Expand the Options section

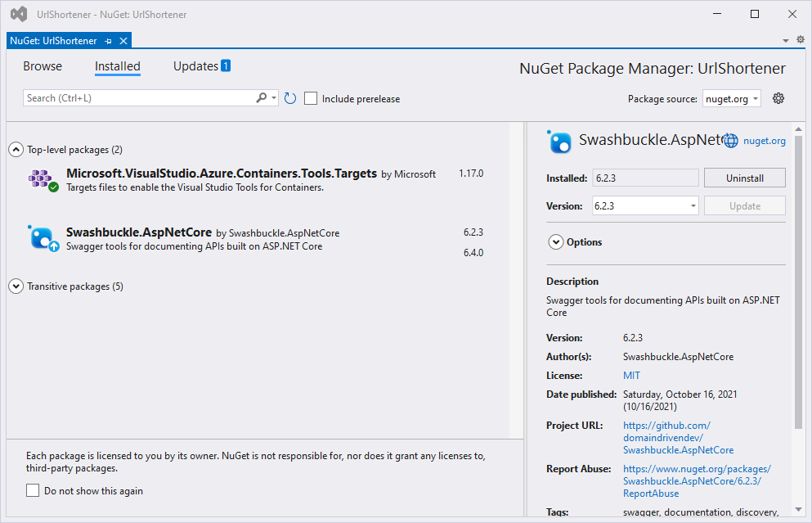point(556,242)
